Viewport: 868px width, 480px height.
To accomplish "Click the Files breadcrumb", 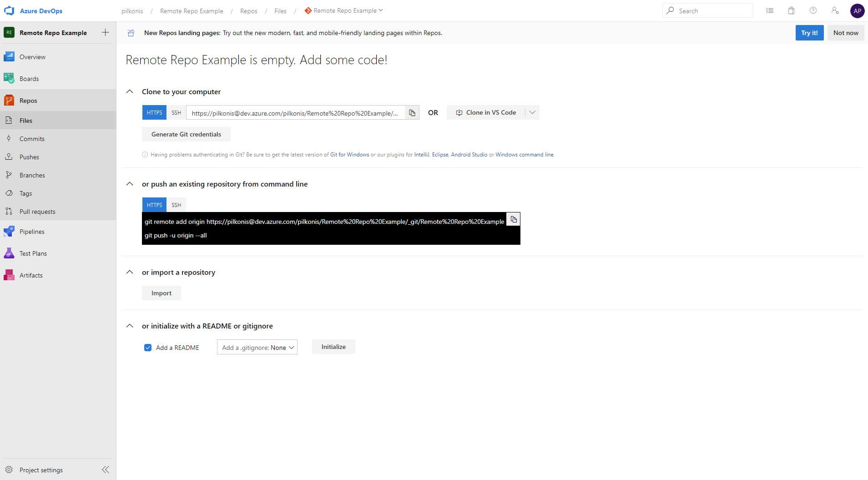I will [x=280, y=11].
